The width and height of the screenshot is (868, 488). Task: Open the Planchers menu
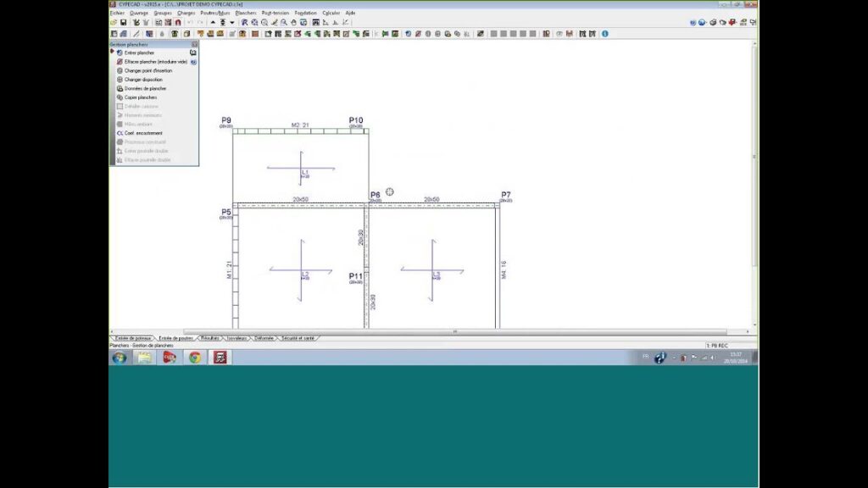[246, 14]
